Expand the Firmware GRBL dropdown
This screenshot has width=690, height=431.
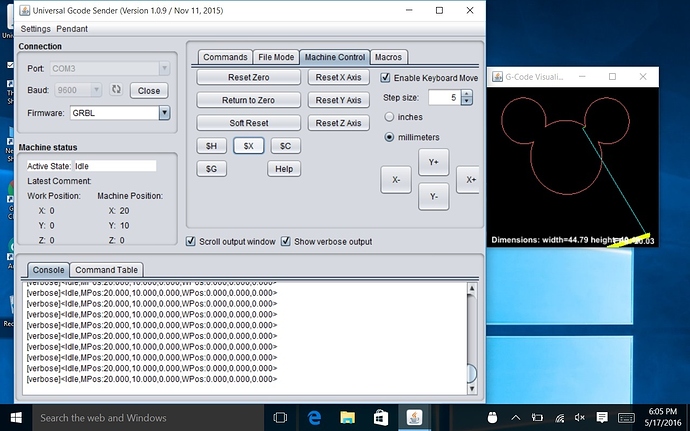[164, 113]
